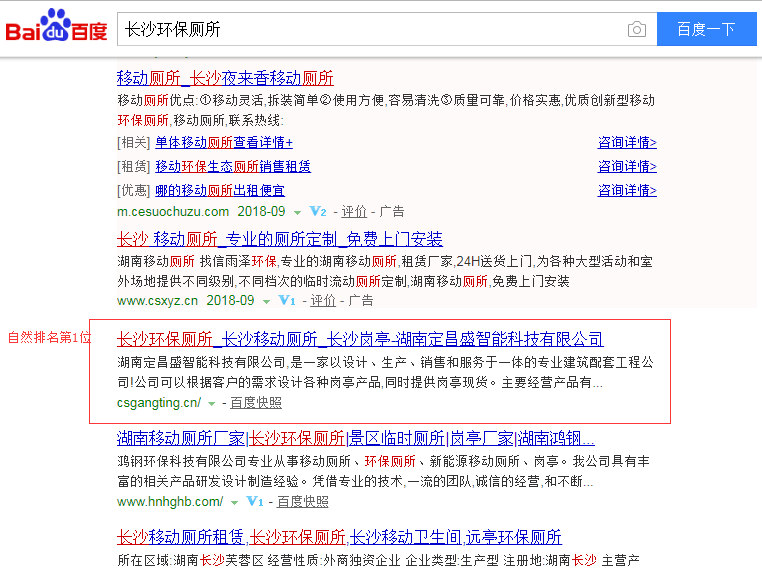
Task: Open sublink 移动环保生态厕所销售租赁
Action: (233, 166)
